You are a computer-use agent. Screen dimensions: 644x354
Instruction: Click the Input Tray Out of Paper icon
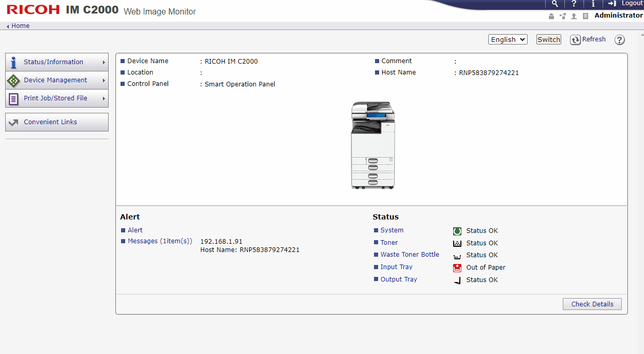457,268
